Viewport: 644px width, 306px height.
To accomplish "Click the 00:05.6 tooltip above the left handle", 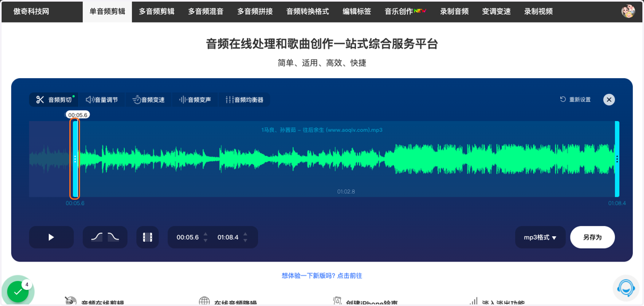I will pos(77,115).
